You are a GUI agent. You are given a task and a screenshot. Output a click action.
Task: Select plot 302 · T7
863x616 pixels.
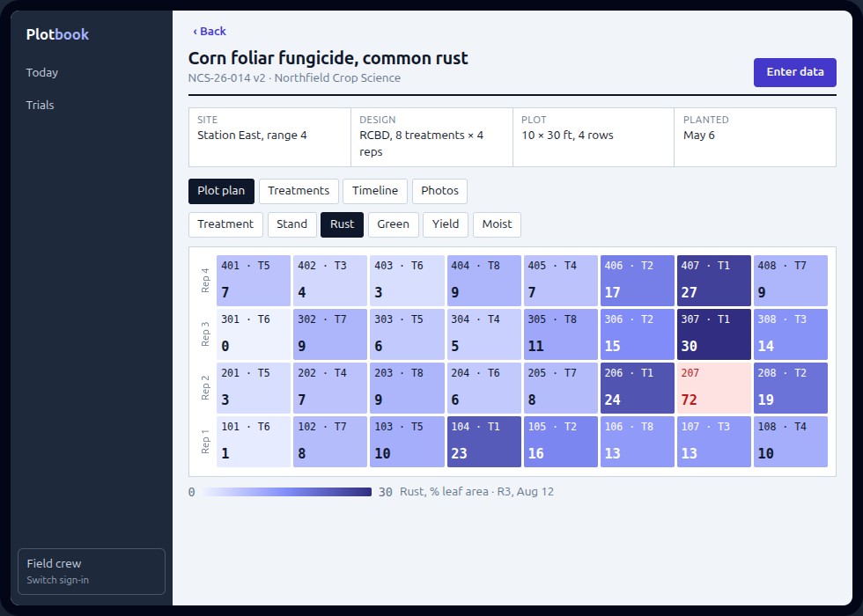coord(330,334)
